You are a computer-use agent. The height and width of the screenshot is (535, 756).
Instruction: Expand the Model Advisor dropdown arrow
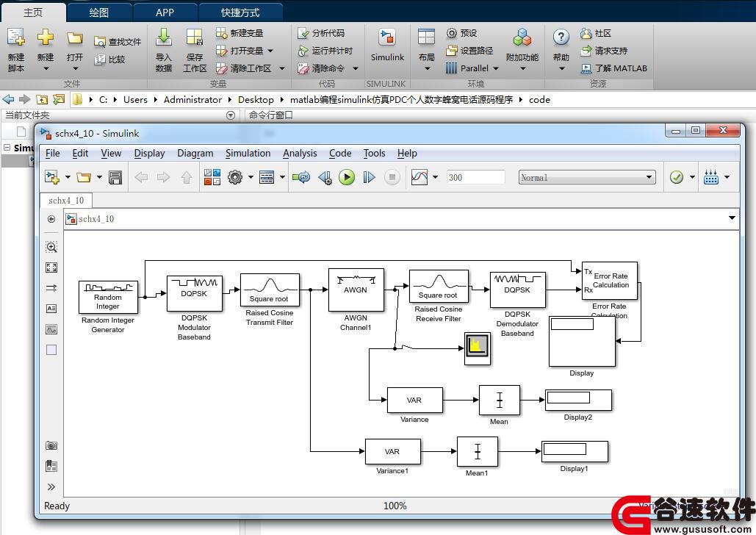692,177
